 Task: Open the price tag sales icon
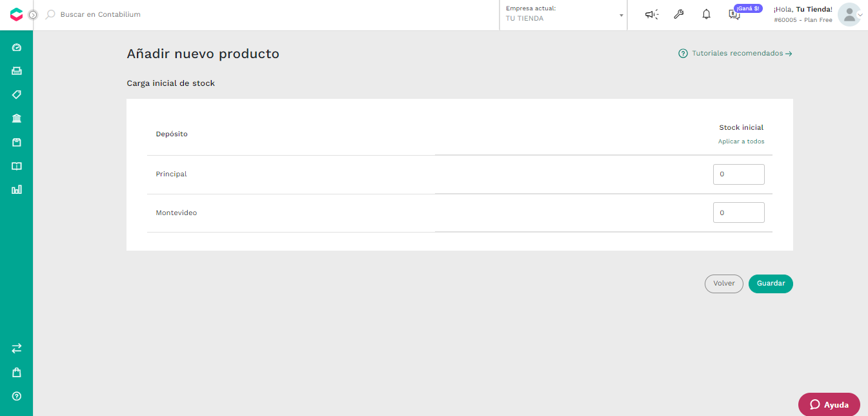[x=17, y=94]
